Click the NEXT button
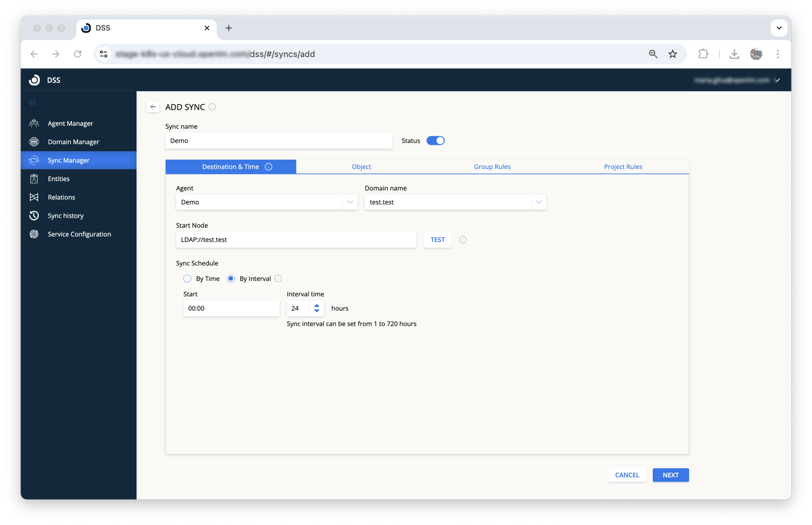 [670, 475]
